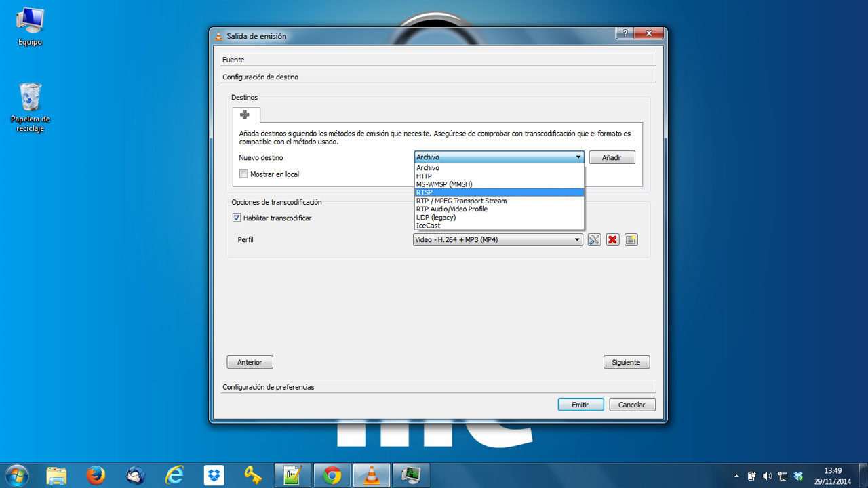Launch Firefox from taskbar
This screenshot has width=868, height=488.
96,476
